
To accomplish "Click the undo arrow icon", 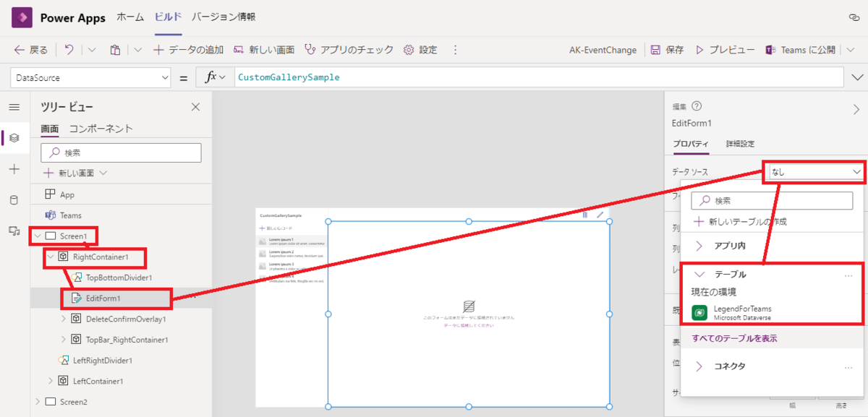I will click(69, 50).
